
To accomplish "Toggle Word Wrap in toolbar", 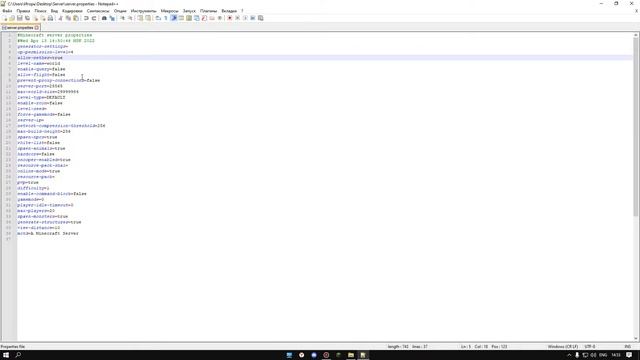I will click(x=158, y=18).
